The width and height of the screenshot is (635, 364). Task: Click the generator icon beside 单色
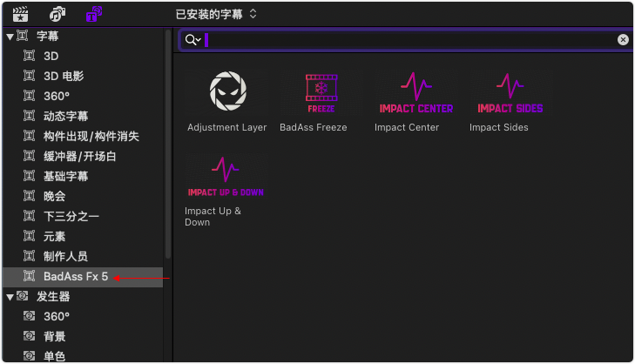coord(29,356)
